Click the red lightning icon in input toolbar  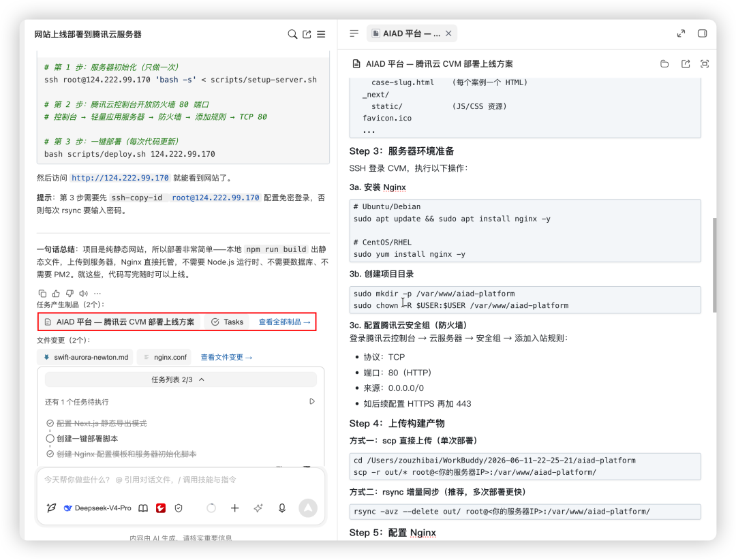[161, 508]
